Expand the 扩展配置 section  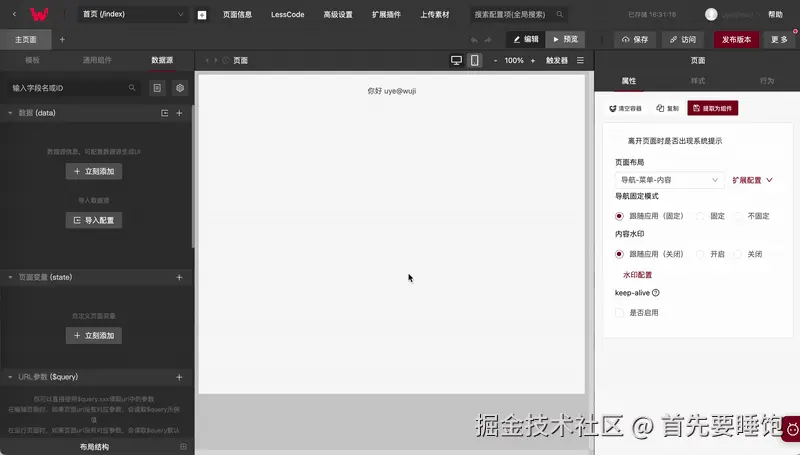tap(753, 180)
